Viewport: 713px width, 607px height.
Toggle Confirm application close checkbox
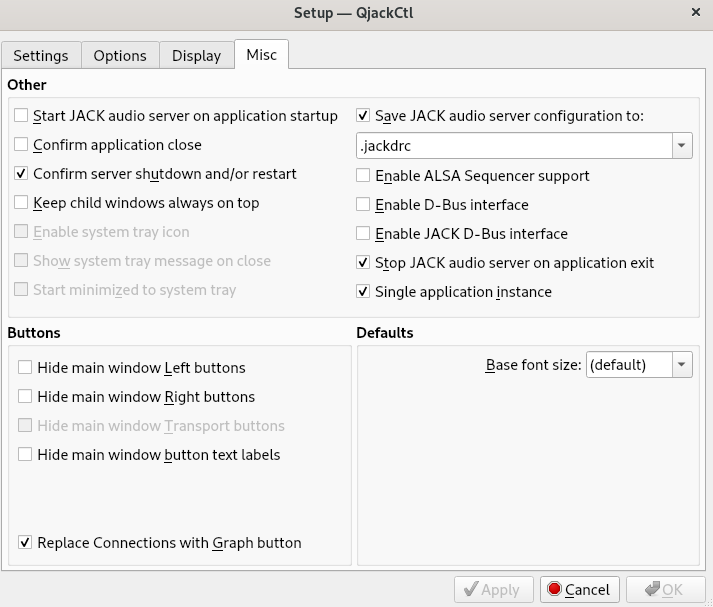[x=22, y=145]
